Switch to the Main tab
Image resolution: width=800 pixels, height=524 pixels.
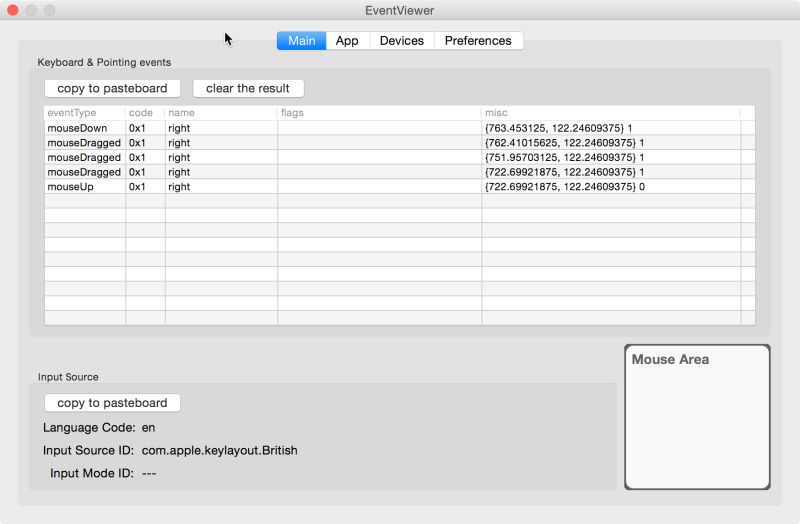pos(302,41)
